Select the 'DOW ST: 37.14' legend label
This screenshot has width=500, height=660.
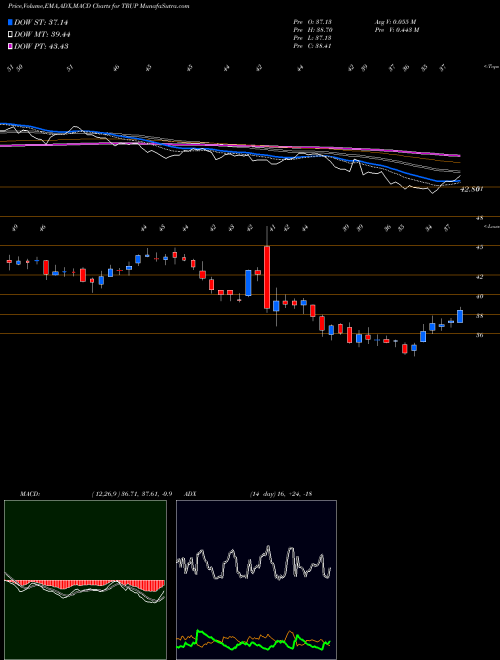41,22
